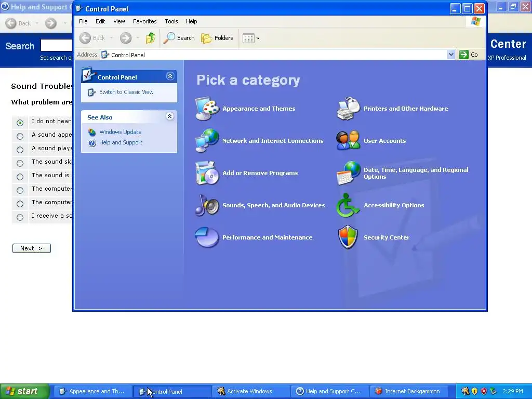The height and width of the screenshot is (399, 532).
Task: Open the Forward history dropdown in Control Panel
Action: click(138, 38)
